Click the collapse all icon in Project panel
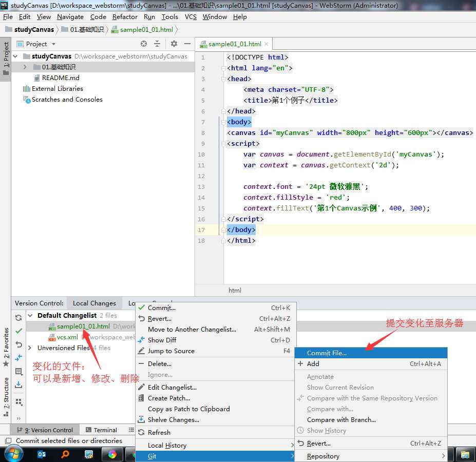 [157, 44]
